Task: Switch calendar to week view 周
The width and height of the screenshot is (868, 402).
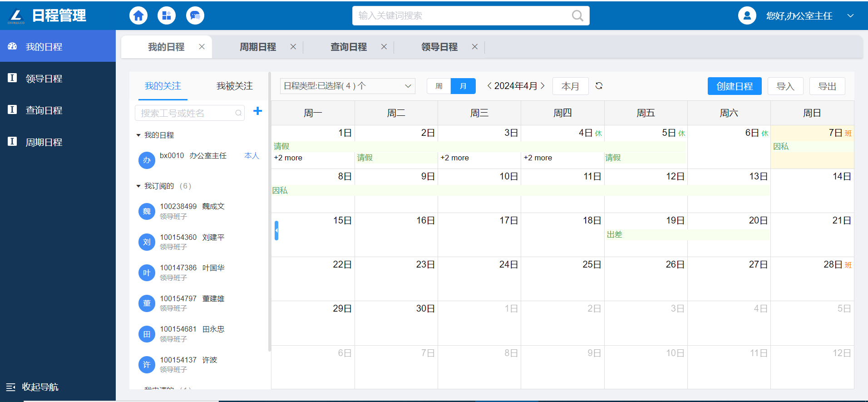Action: (x=439, y=86)
